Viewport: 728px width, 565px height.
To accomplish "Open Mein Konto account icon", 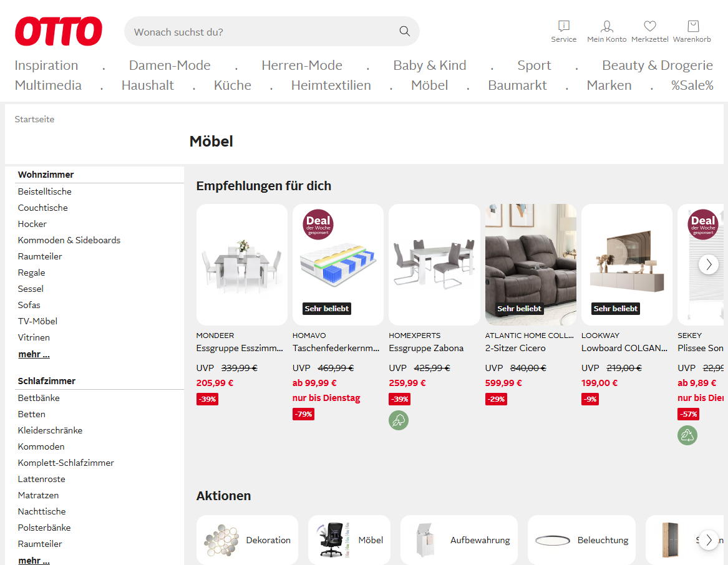I will 606,26.
